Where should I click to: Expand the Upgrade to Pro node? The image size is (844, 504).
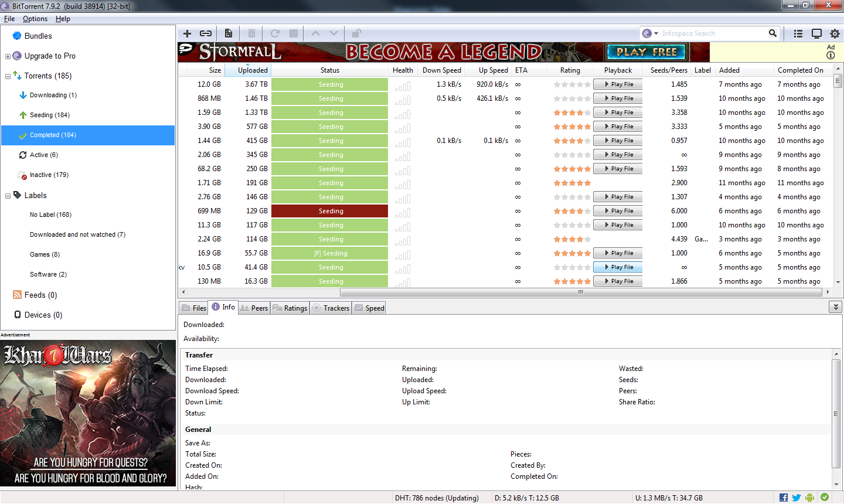8,56
